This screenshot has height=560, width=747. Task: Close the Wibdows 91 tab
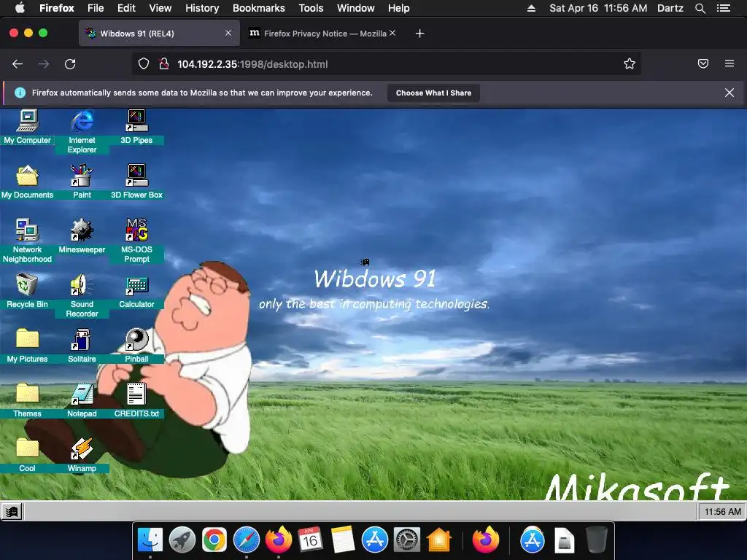coord(228,33)
